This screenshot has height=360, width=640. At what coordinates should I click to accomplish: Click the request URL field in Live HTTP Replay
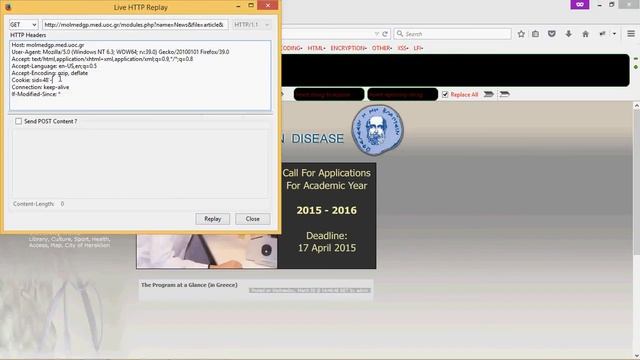point(135,24)
